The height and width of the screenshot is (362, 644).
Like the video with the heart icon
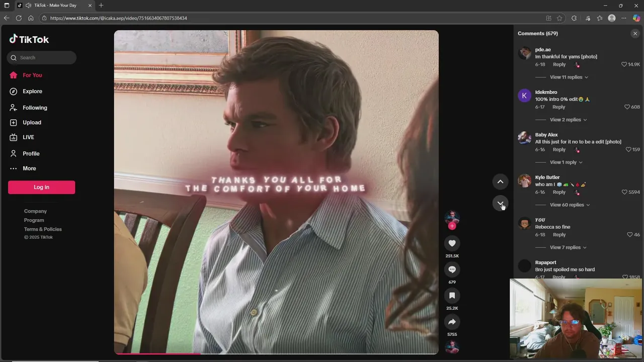coord(452,243)
